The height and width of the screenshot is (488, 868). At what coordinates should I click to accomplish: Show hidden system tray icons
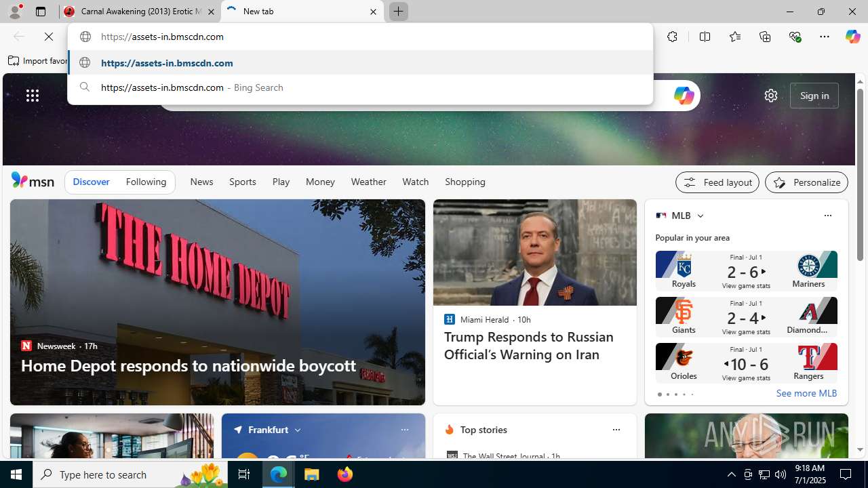(x=731, y=474)
